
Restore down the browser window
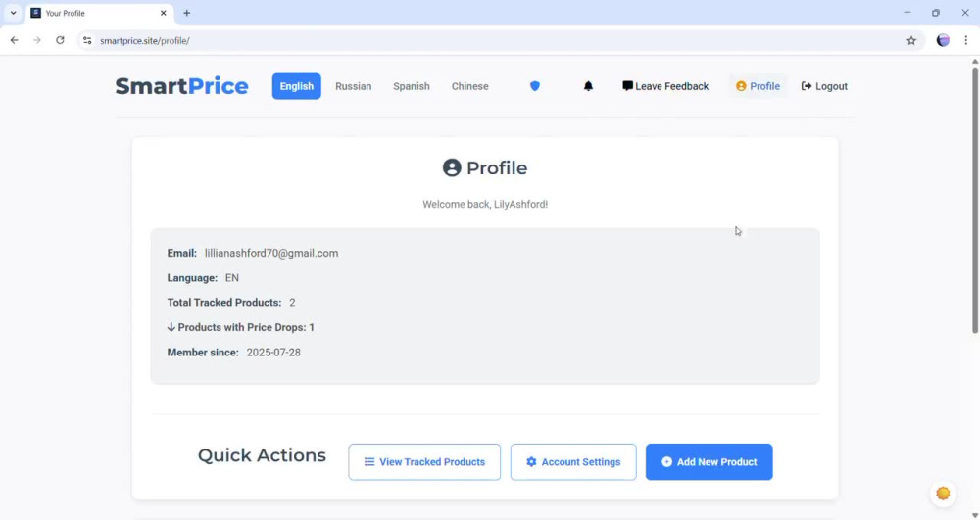(x=936, y=13)
